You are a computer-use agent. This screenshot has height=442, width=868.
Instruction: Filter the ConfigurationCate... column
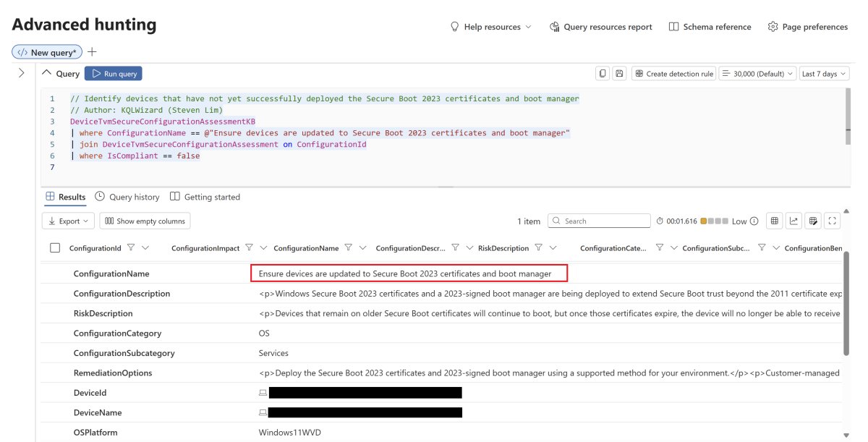(660, 247)
